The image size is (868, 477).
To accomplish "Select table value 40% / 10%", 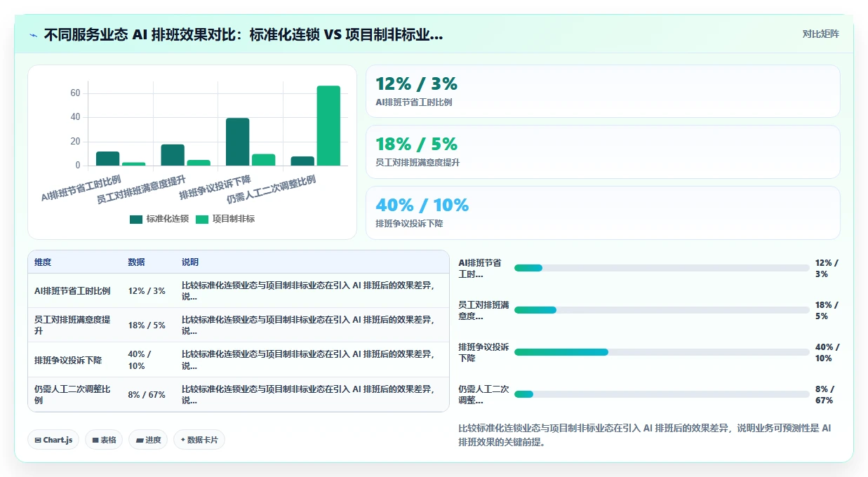I will [x=140, y=361].
